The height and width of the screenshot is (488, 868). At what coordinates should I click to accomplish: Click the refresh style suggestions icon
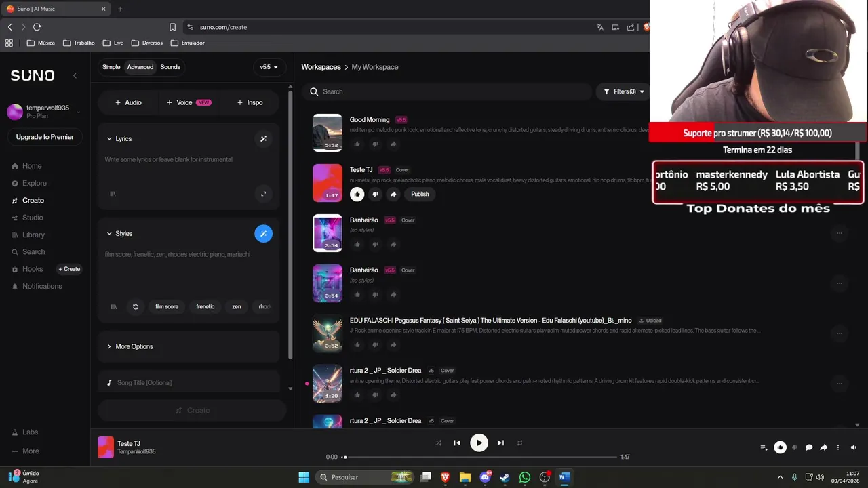click(x=136, y=307)
